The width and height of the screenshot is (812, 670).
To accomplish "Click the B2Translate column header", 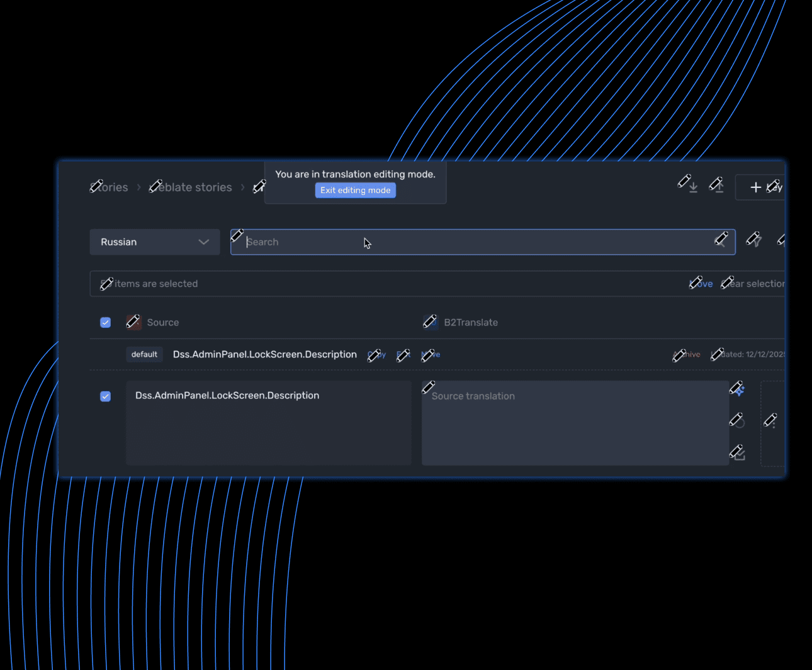I will [x=471, y=323].
